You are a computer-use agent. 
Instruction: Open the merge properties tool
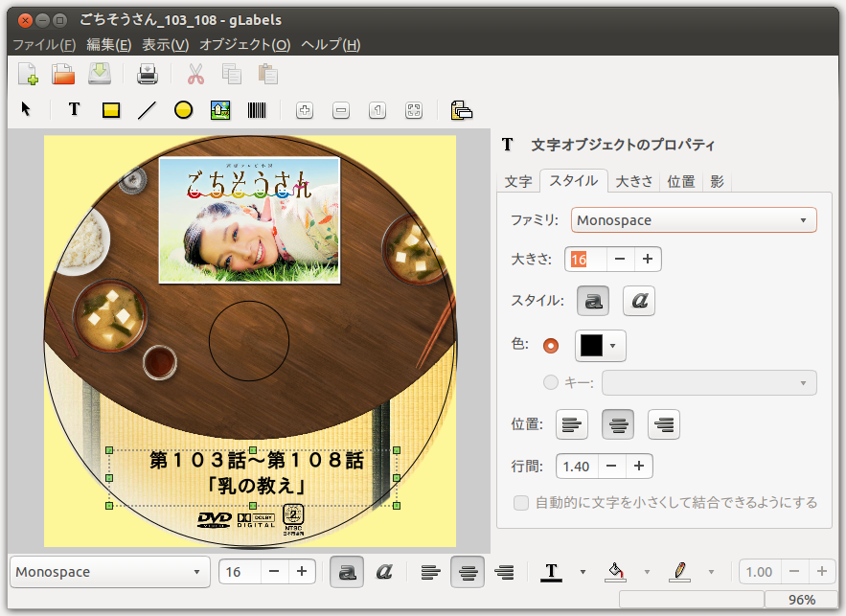pyautogui.click(x=461, y=110)
